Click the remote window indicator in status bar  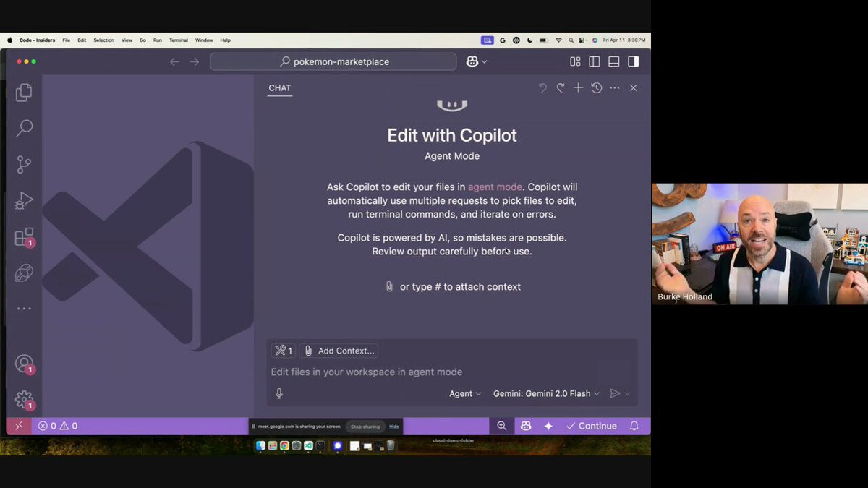[18, 426]
